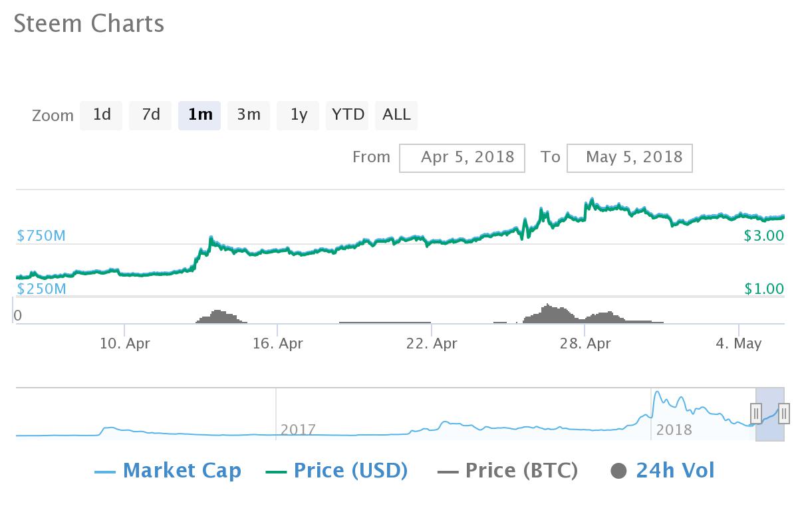Select the 7d zoom option
The image size is (798, 532).
(x=150, y=115)
